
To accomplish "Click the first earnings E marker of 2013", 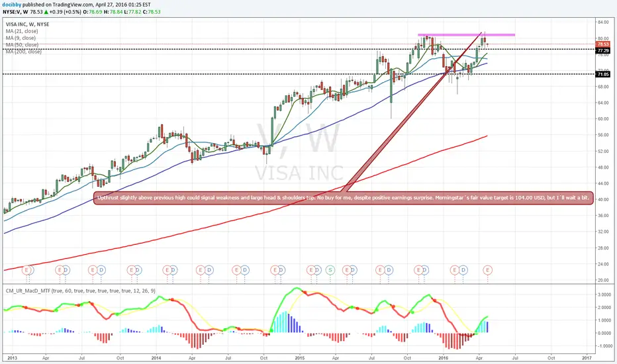I will pos(26,270).
